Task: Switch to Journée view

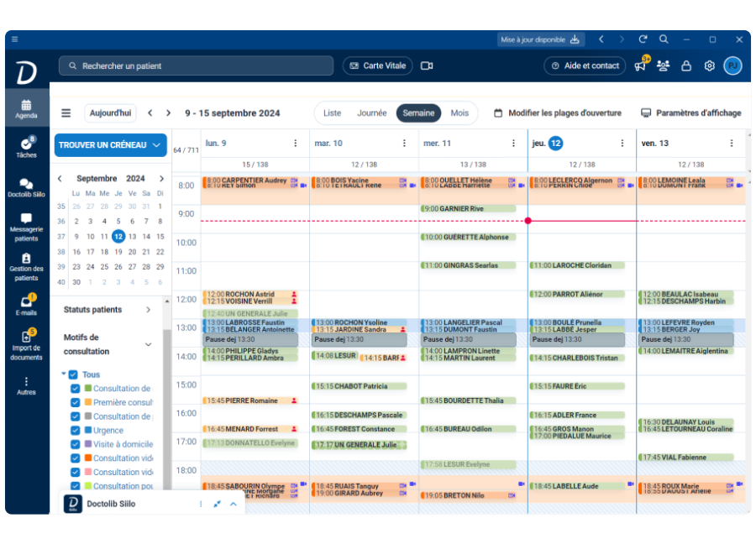Action: (x=372, y=112)
